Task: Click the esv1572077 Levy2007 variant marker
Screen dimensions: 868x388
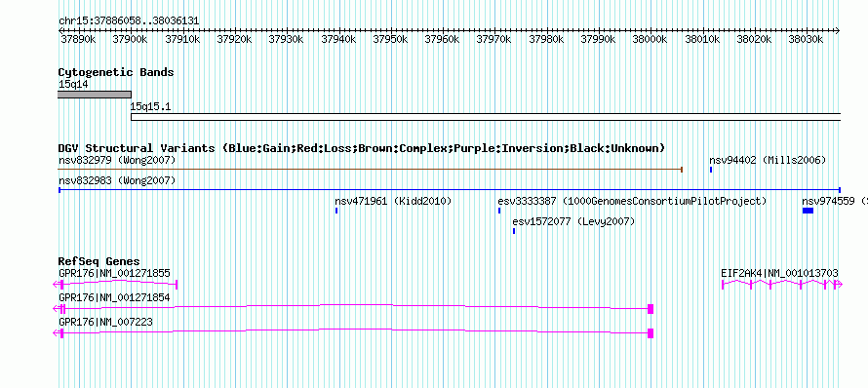Action: 514,231
